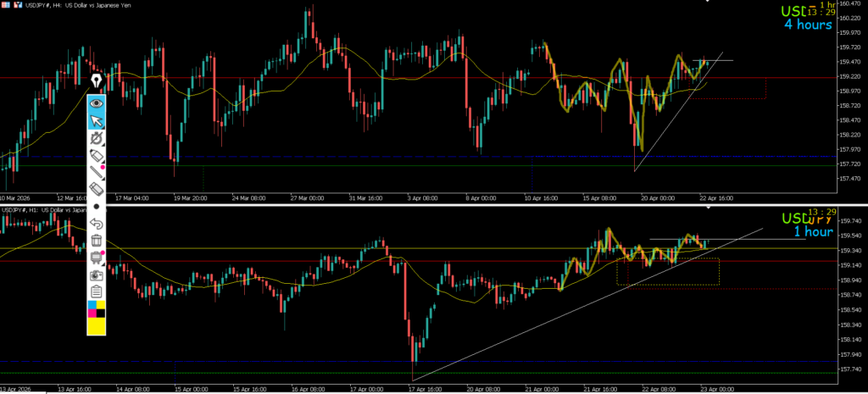Clear drawings with the trash can icon
This screenshot has height=394, width=868.
[x=97, y=241]
